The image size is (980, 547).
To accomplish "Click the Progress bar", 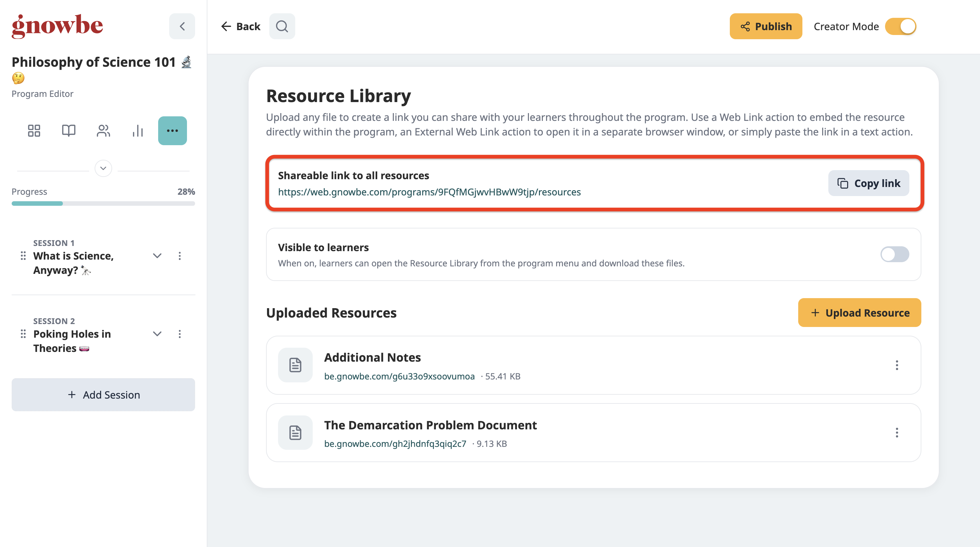I will (x=103, y=204).
